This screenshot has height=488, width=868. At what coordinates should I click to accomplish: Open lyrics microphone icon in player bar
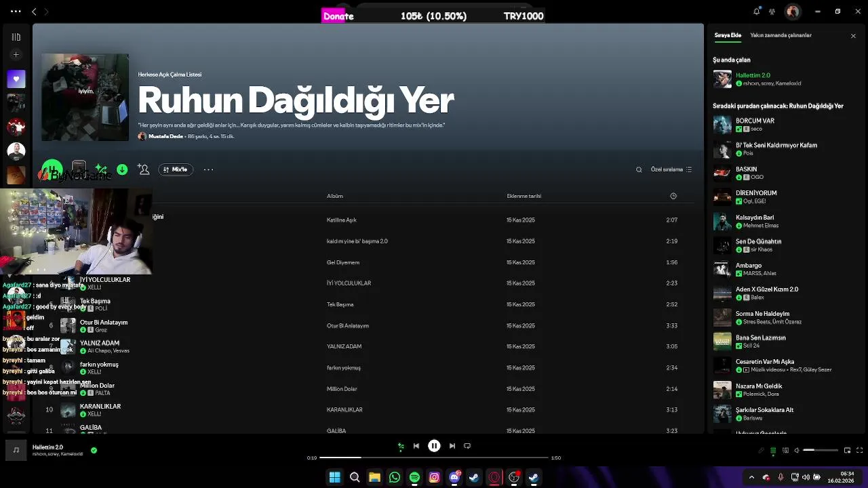tap(762, 450)
